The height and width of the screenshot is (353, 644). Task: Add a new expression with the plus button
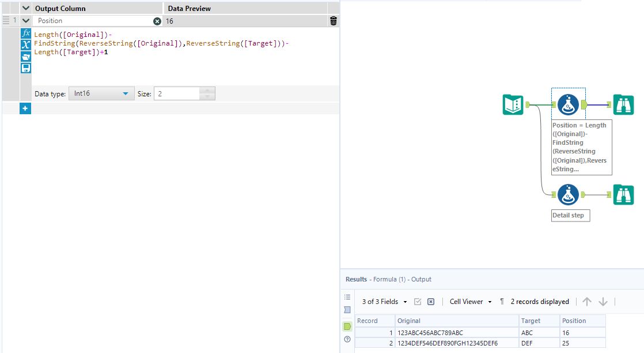click(x=25, y=108)
